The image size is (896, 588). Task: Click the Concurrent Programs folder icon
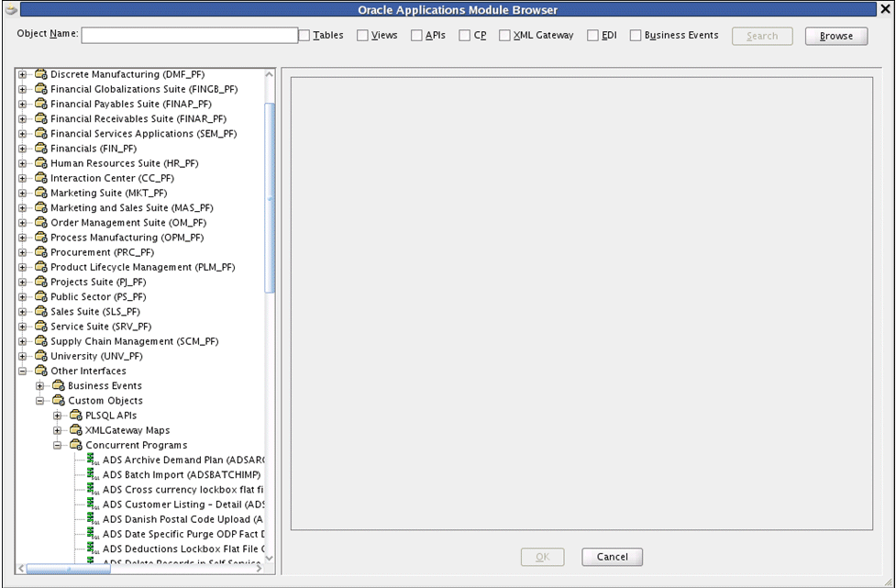click(x=76, y=445)
